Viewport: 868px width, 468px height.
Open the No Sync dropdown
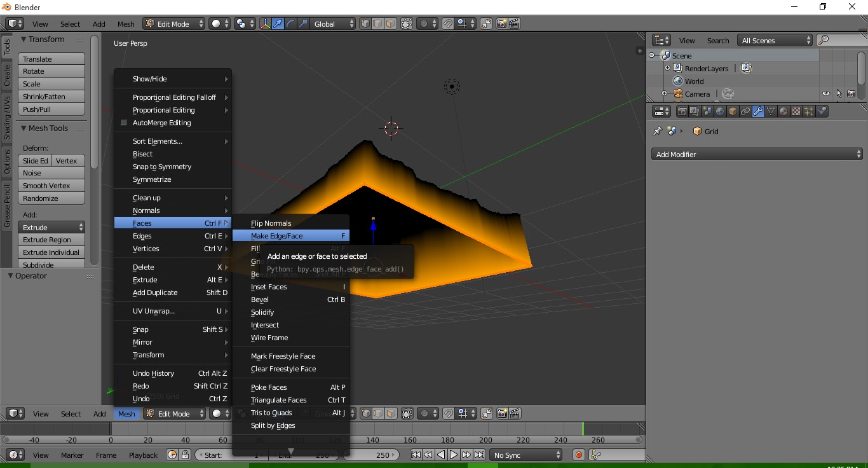(526, 455)
